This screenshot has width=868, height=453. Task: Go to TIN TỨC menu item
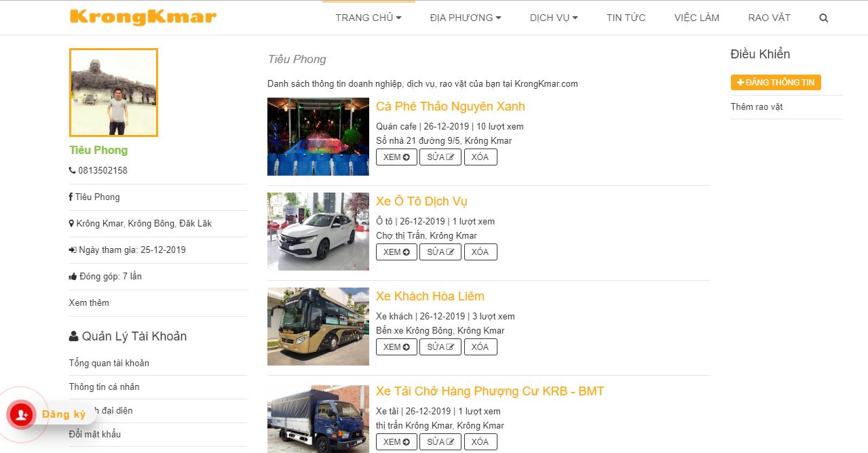pyautogui.click(x=626, y=18)
